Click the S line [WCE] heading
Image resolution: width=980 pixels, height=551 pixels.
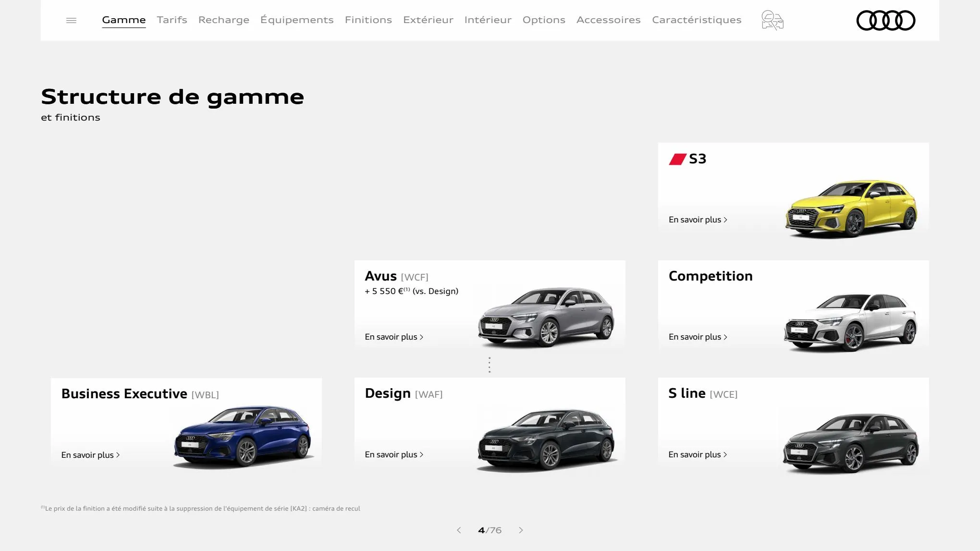(703, 393)
